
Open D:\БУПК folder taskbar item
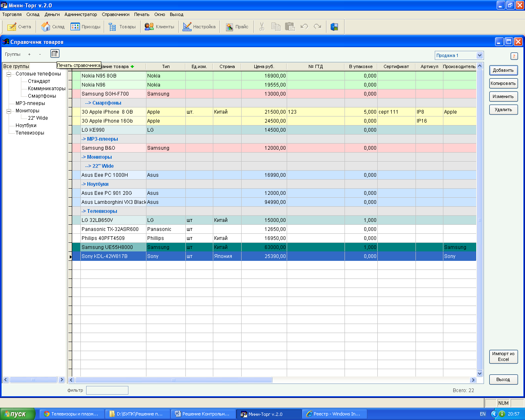137,414
